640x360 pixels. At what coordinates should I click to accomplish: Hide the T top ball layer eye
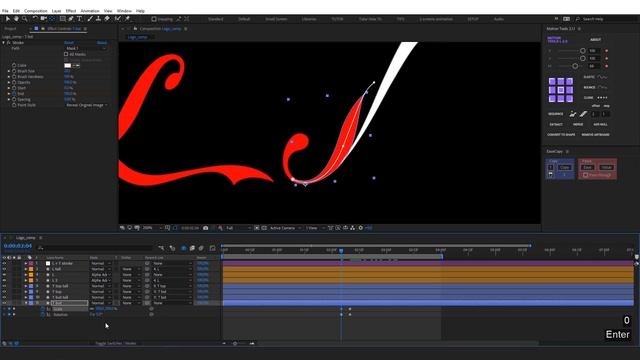coord(4,286)
